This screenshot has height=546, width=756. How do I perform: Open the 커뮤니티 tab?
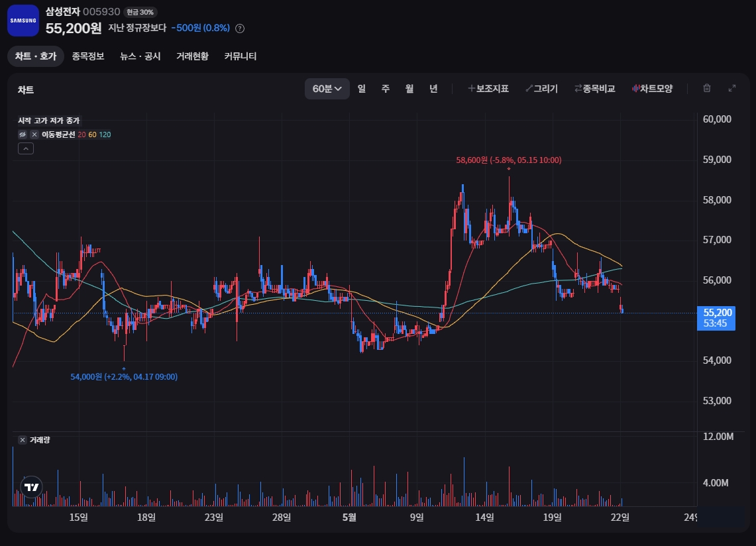click(x=240, y=56)
